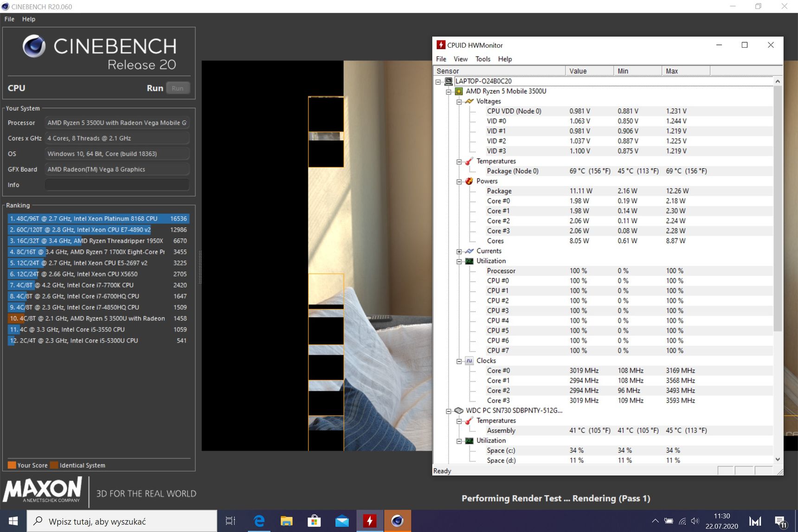Collapse the LAPTOP-O24B0C20 root node
This screenshot has width=798, height=532.
438,82
